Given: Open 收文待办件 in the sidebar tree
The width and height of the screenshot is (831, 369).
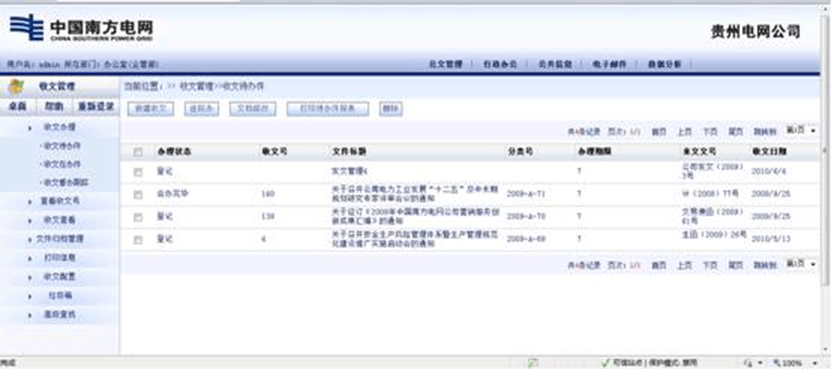Looking at the screenshot, I should pyautogui.click(x=61, y=146).
